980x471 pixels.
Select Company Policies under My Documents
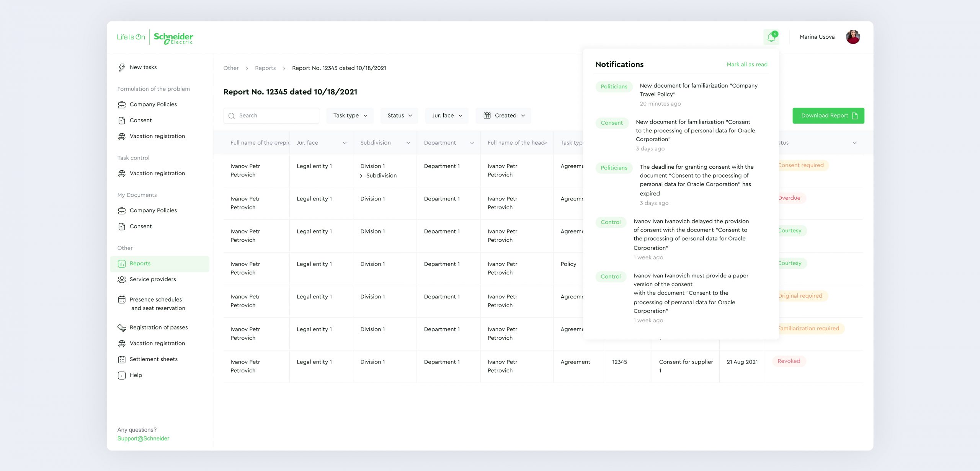153,210
